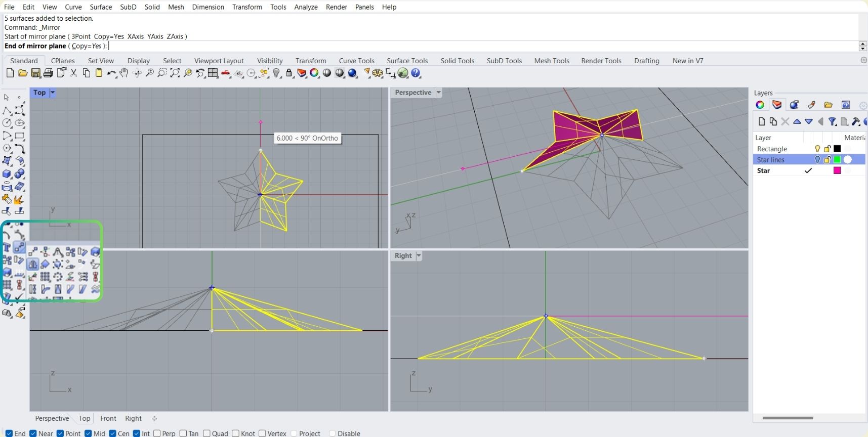
Task: Open the Transform menu
Action: click(x=247, y=7)
